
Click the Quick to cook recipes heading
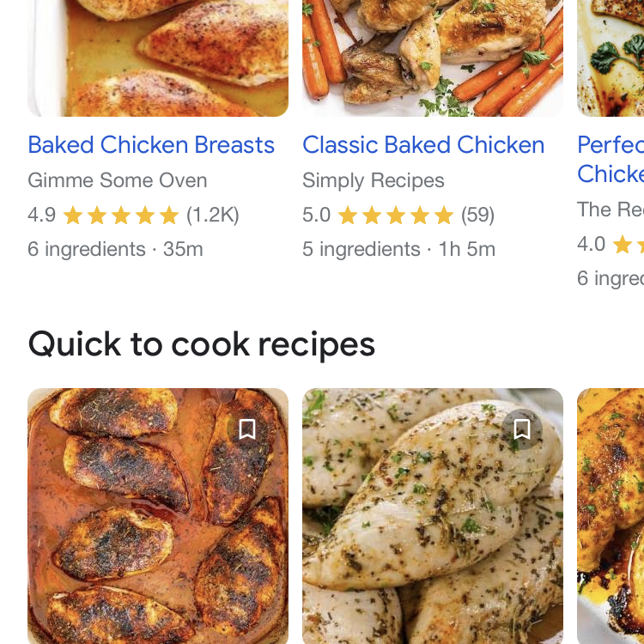pyautogui.click(x=202, y=345)
